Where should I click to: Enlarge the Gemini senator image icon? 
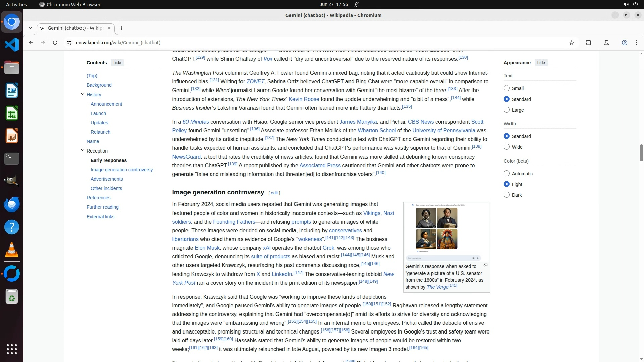coord(485,265)
